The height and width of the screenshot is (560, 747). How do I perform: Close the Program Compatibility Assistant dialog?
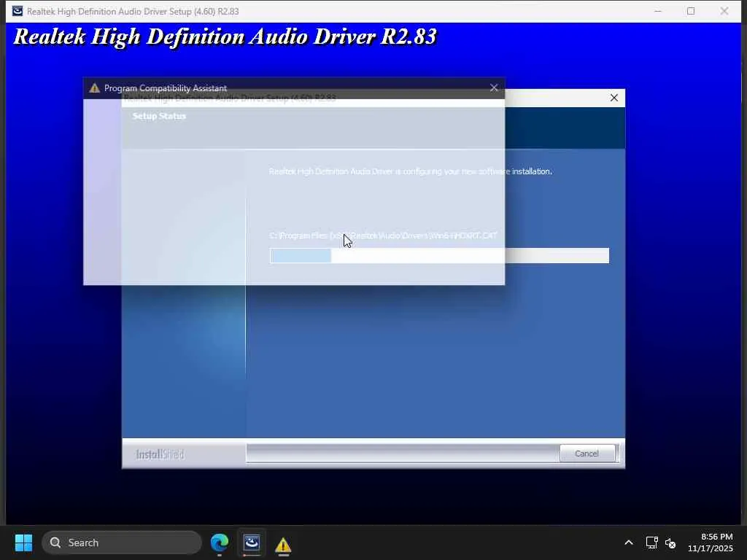[x=494, y=88]
